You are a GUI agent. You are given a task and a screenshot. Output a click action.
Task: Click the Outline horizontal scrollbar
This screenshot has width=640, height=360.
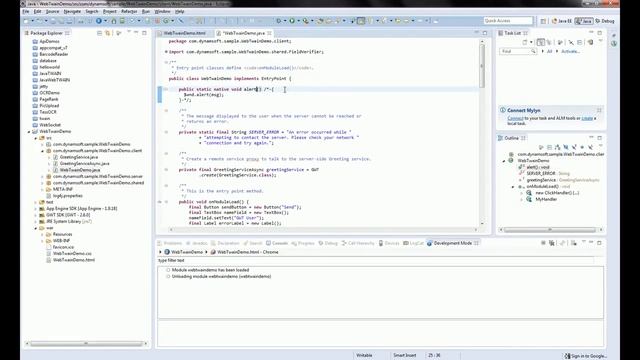point(550,230)
